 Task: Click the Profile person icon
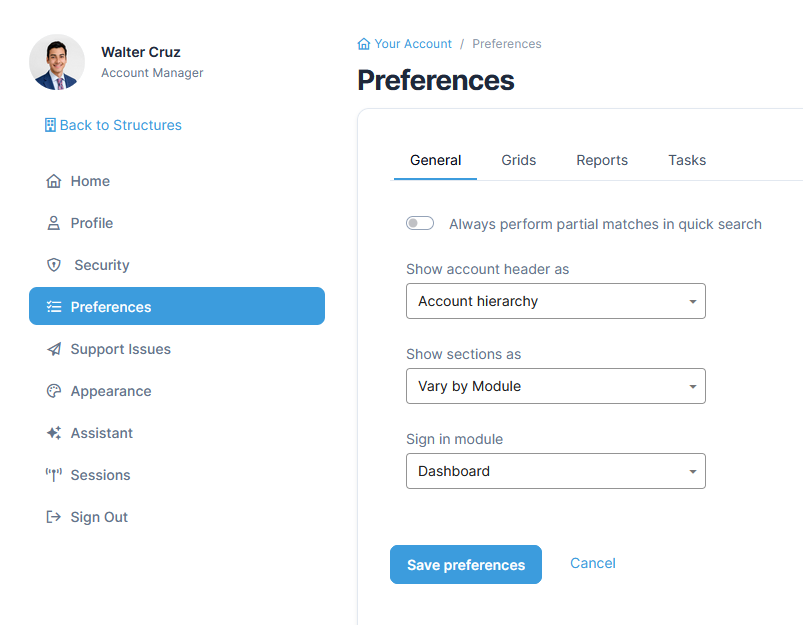(x=54, y=223)
